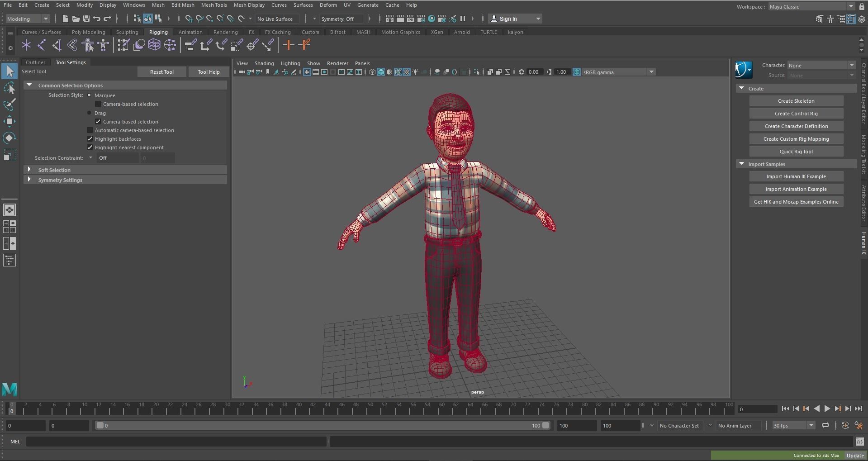Click the Quick Rig Tool button
The height and width of the screenshot is (461, 868).
pos(796,152)
